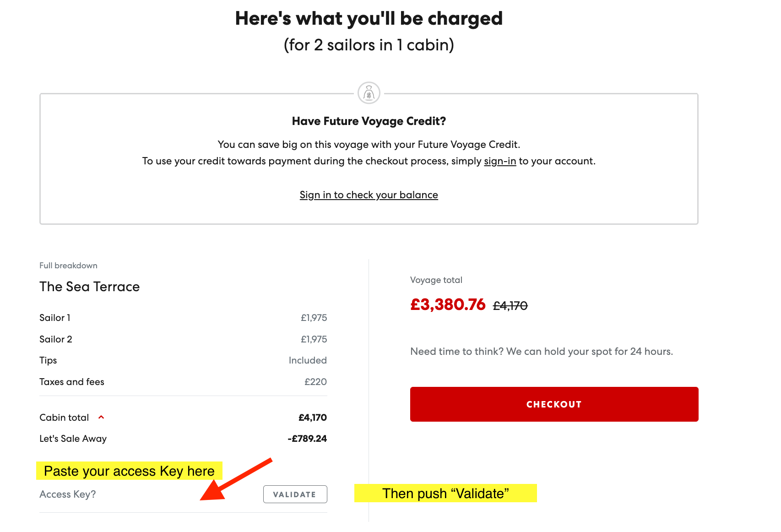Click the hold your spot for 24 hours text
Screen dimensions: 781x532
[x=542, y=352]
